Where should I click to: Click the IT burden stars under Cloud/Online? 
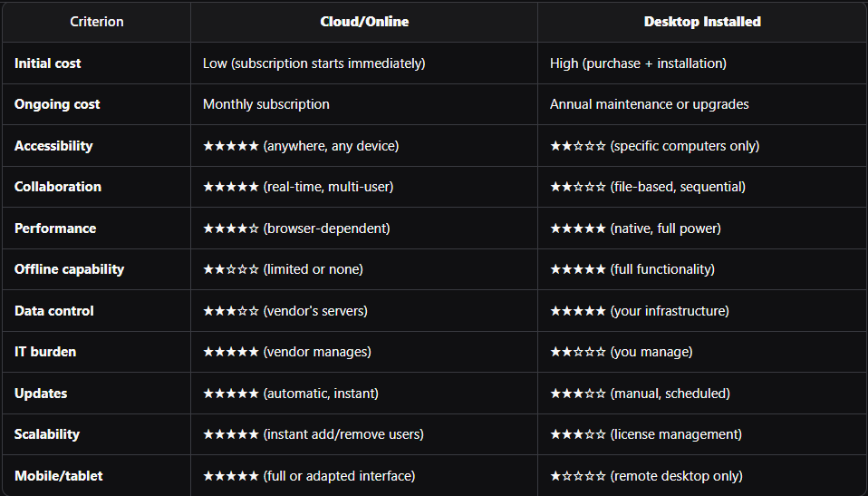(x=231, y=352)
